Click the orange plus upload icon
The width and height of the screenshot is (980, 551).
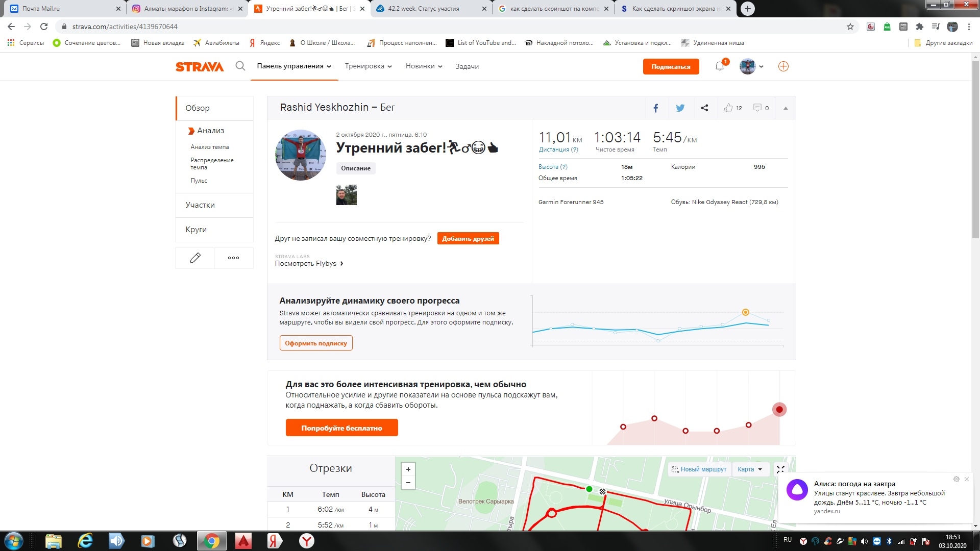tap(783, 66)
